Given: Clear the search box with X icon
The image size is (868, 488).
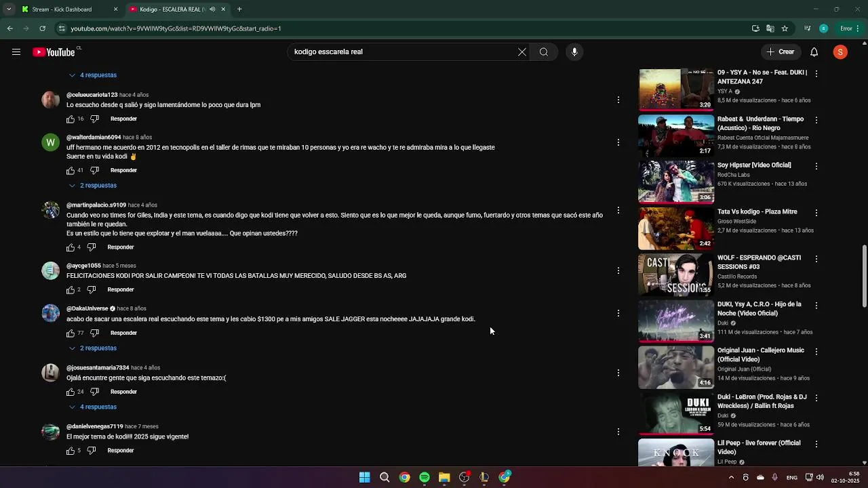Looking at the screenshot, I should click(x=522, y=52).
